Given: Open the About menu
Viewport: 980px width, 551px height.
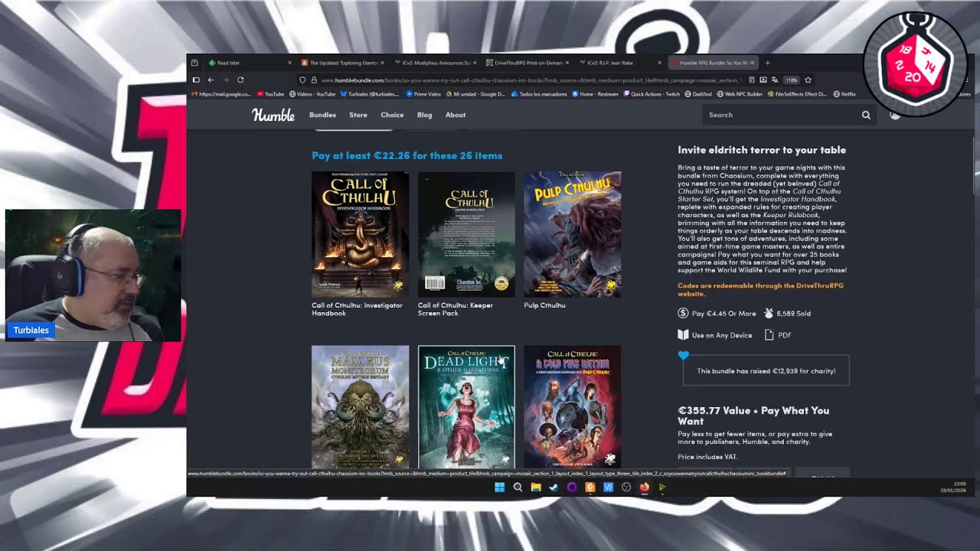Looking at the screenshot, I should point(456,115).
